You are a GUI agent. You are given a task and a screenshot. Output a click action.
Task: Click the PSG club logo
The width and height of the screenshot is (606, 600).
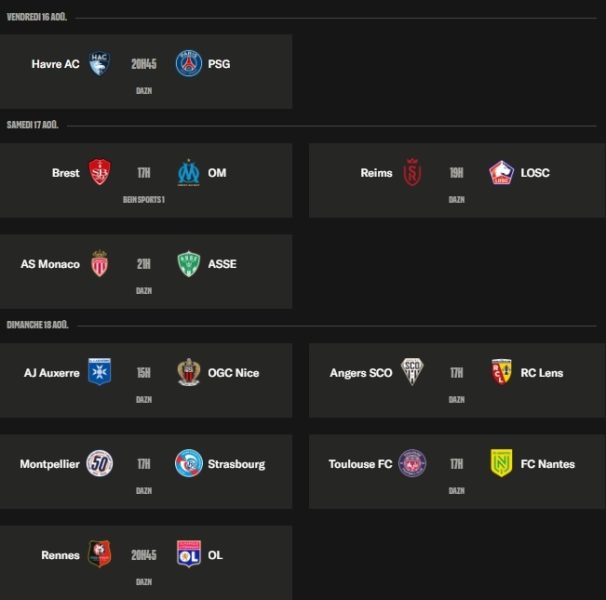pos(189,63)
